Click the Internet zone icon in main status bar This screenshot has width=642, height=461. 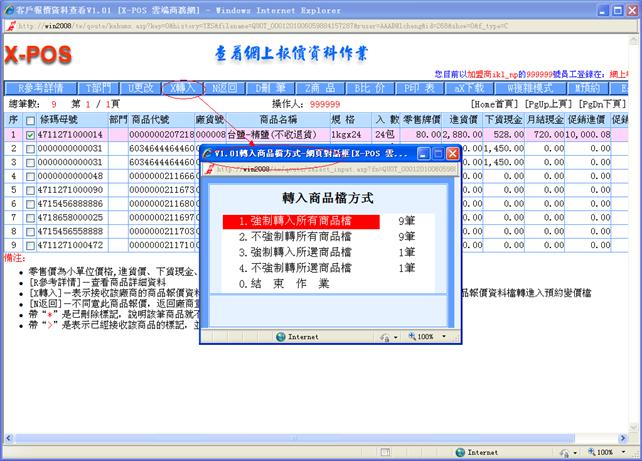[x=458, y=452]
